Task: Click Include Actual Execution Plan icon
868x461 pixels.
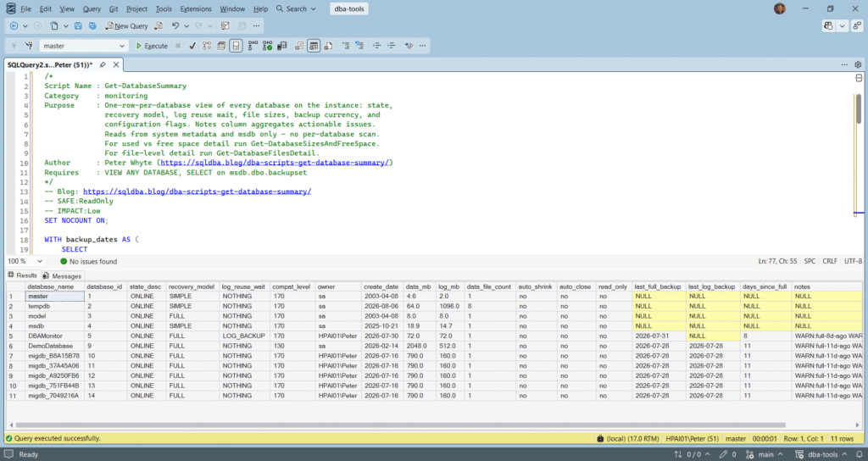Action: click(253, 46)
